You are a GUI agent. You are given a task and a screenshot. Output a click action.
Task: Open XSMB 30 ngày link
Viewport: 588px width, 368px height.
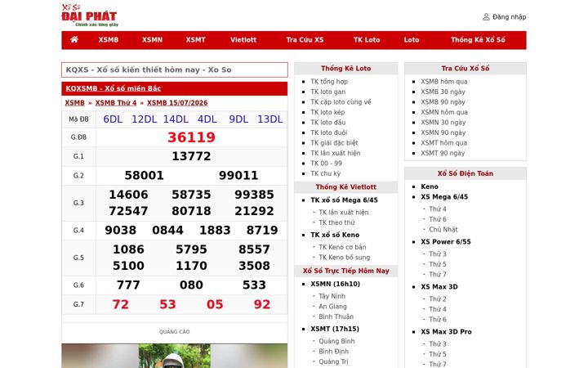443,92
